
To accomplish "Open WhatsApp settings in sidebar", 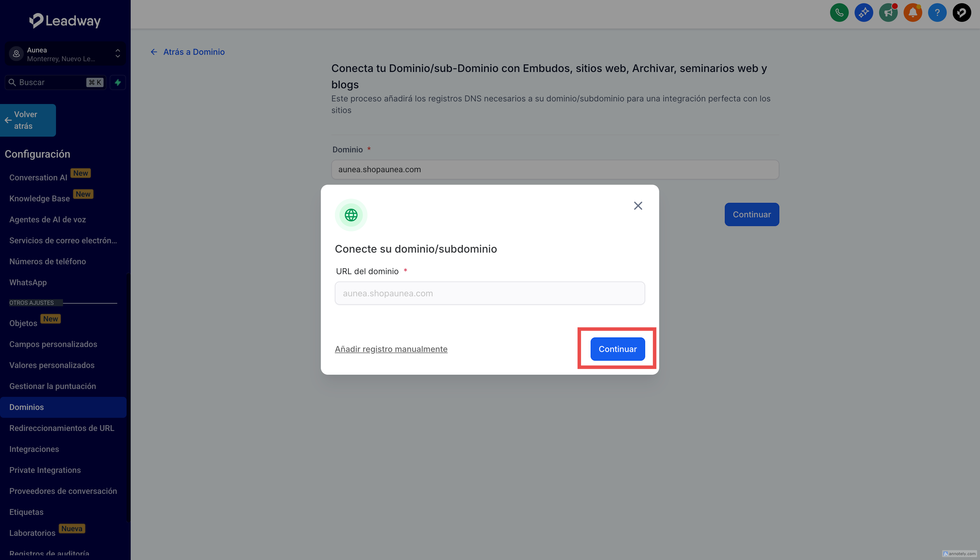I will coord(28,282).
